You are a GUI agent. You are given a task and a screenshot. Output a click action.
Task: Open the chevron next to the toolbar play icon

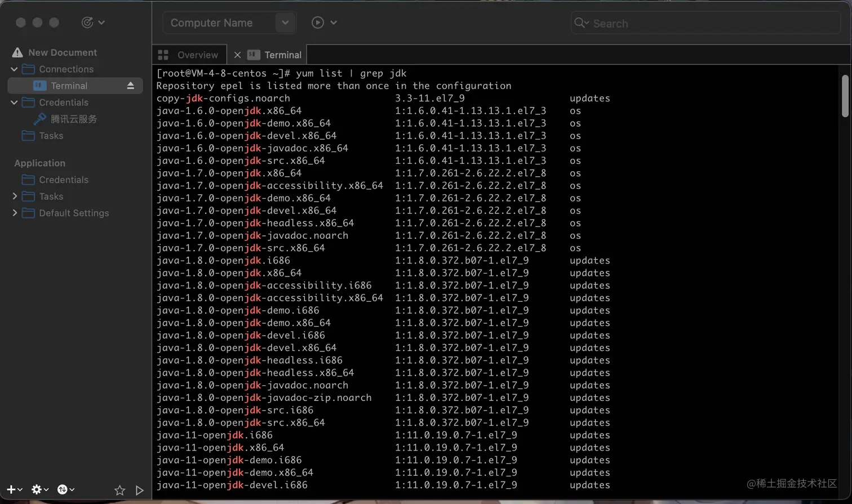pos(334,23)
